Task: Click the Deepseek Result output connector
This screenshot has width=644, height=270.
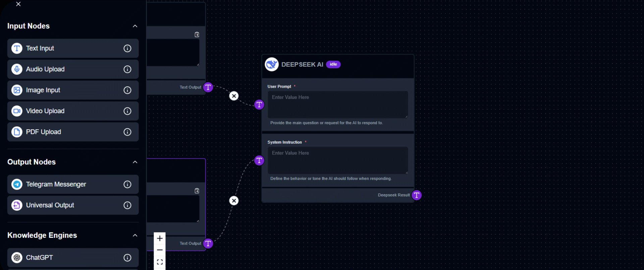Action: pos(417,195)
